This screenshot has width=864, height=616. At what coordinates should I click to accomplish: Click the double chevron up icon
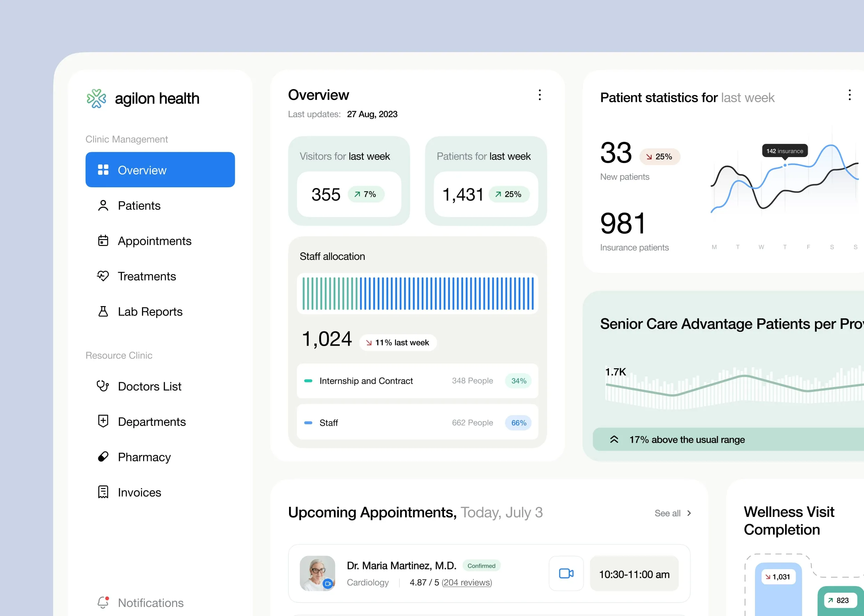[x=614, y=439]
